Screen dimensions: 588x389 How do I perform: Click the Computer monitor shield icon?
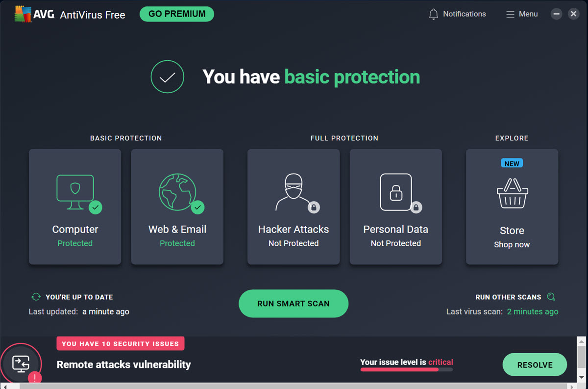click(x=75, y=188)
